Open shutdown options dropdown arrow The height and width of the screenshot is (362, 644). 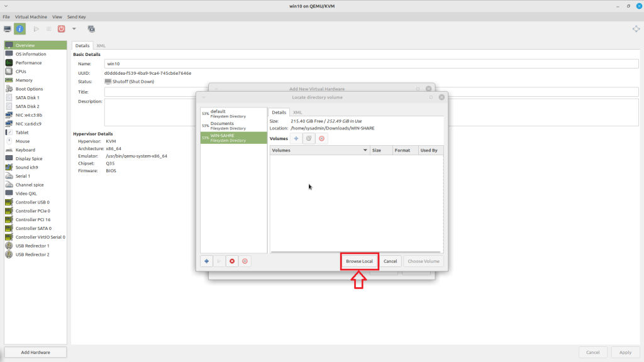tap(74, 29)
